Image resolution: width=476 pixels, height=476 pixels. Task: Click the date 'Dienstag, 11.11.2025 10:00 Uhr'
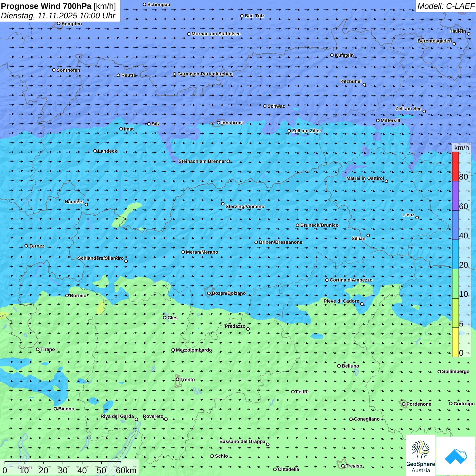(x=58, y=16)
